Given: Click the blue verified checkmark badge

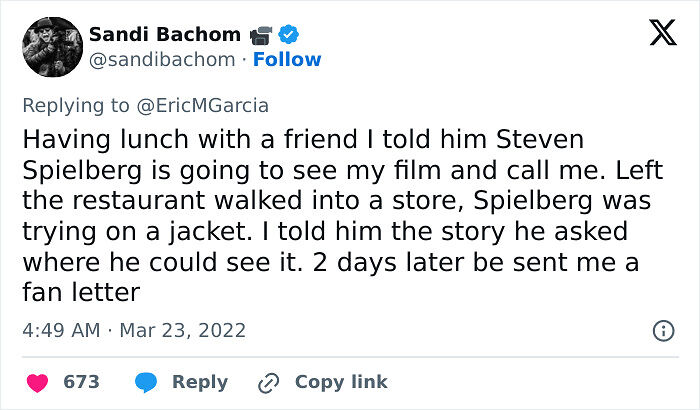Looking at the screenshot, I should point(286,34).
